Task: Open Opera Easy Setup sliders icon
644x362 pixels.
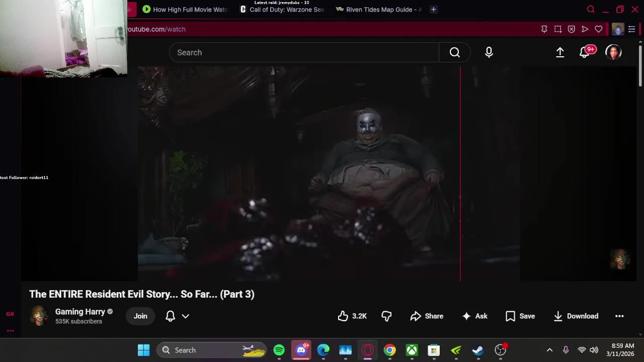Action: [x=632, y=29]
